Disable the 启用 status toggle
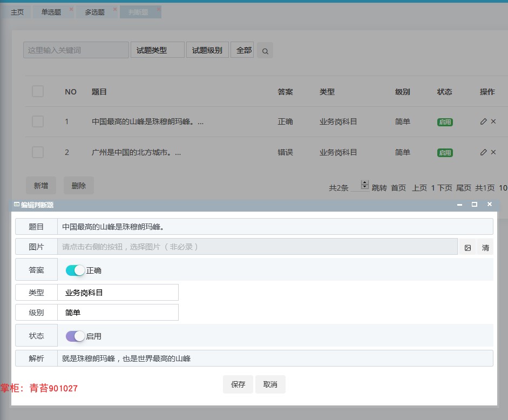The image size is (508, 420). (x=74, y=335)
